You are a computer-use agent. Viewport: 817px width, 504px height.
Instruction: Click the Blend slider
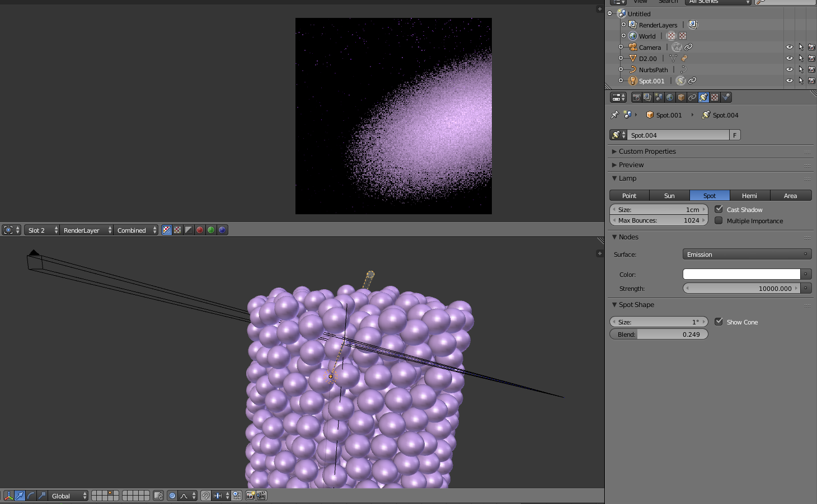pos(659,334)
